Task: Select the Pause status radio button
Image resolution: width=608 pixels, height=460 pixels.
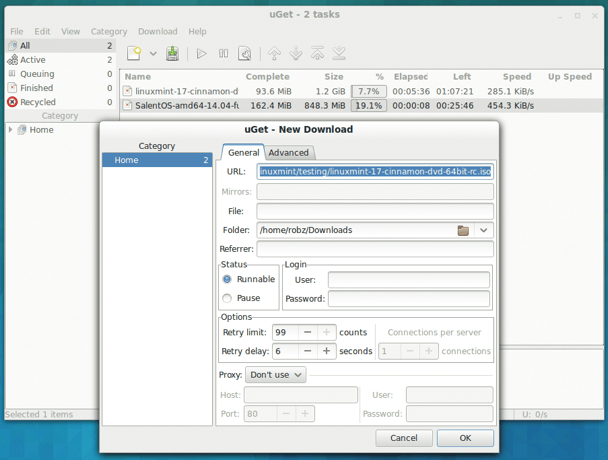Action: click(227, 298)
